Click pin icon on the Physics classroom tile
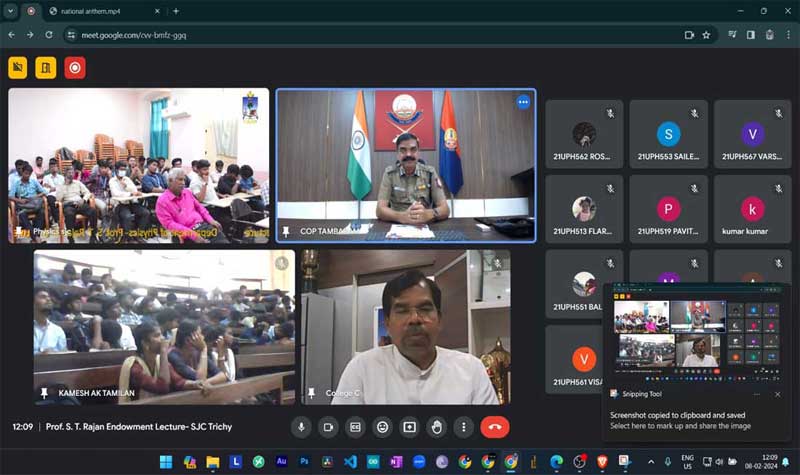The height and width of the screenshot is (475, 800). (19, 232)
